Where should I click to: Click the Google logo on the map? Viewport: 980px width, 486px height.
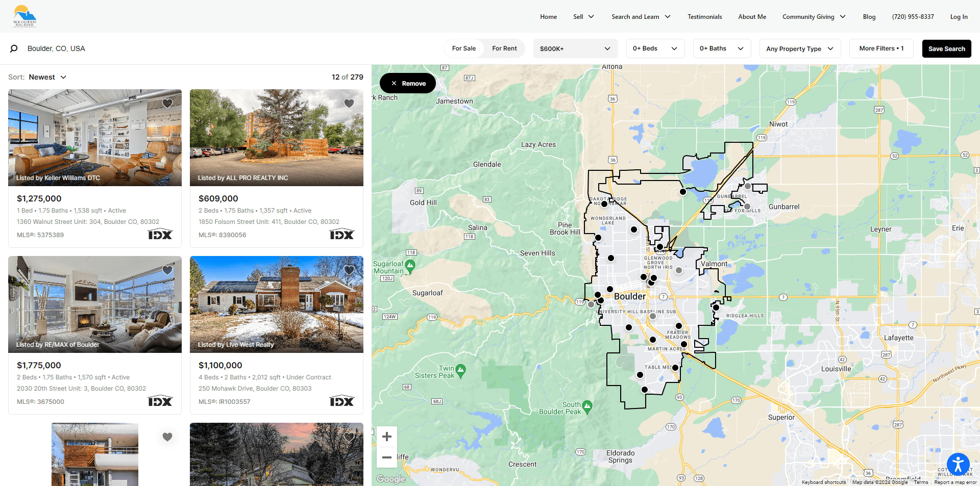391,479
